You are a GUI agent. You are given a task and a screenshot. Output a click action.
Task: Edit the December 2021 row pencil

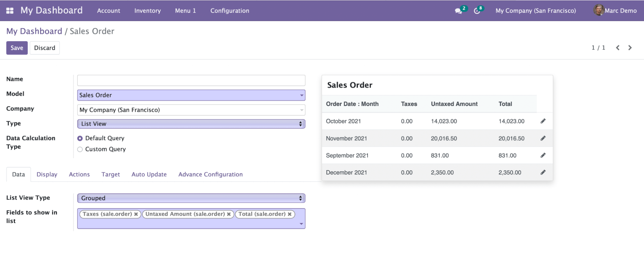(543, 172)
